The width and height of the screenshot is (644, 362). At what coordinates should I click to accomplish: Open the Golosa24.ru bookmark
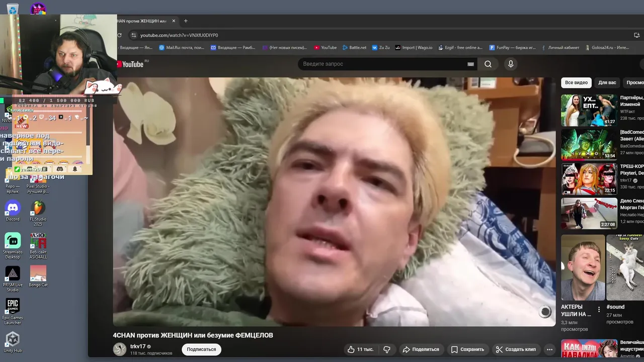click(x=607, y=48)
